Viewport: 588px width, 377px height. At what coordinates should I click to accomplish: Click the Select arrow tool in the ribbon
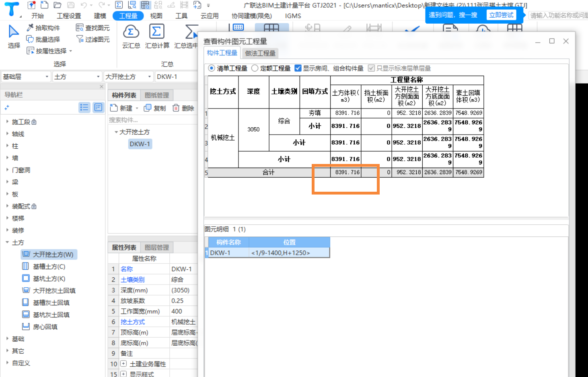coord(14,36)
